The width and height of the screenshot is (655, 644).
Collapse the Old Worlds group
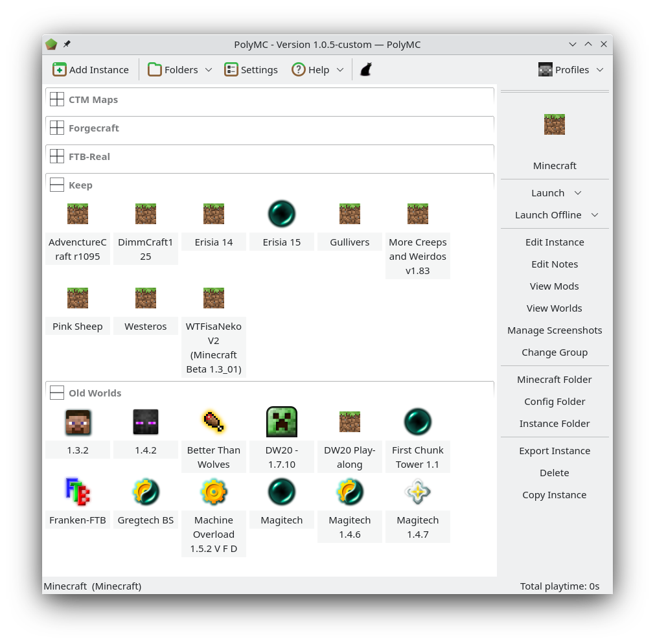point(57,393)
